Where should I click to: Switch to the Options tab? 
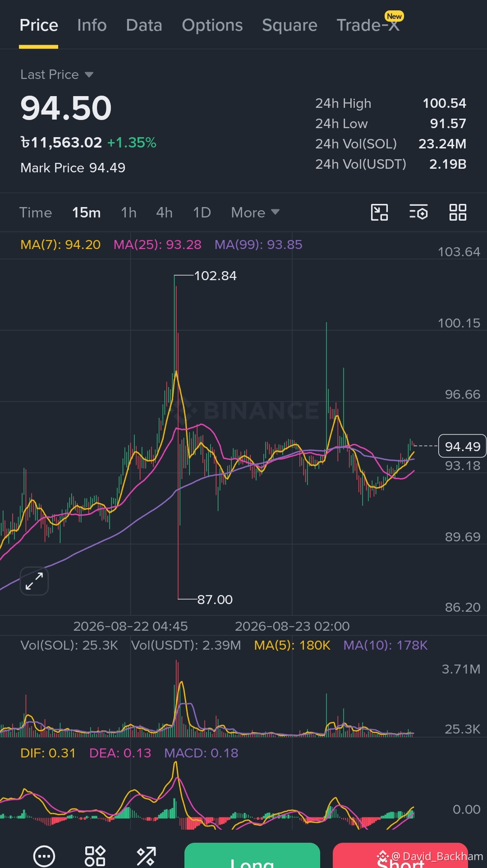212,25
